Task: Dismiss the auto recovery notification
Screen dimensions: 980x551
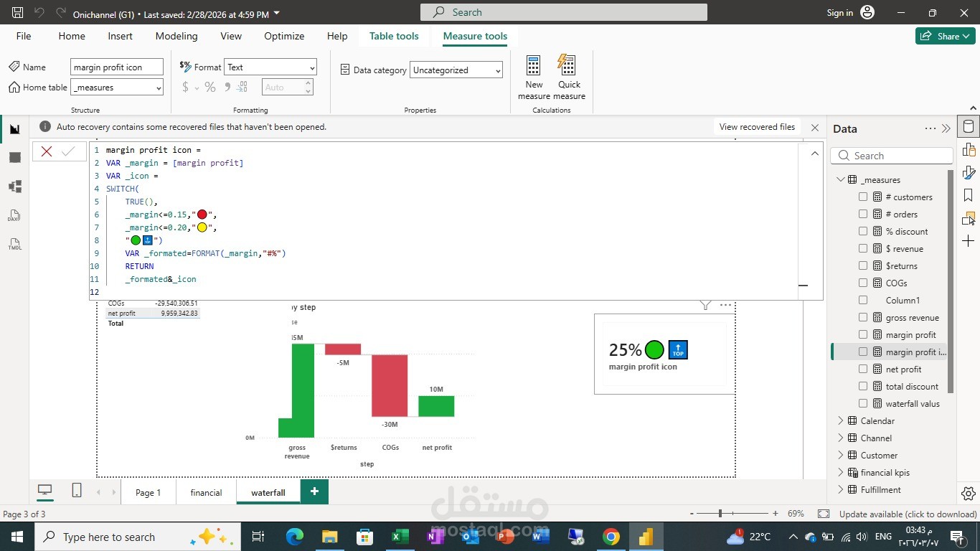Action: coord(814,128)
